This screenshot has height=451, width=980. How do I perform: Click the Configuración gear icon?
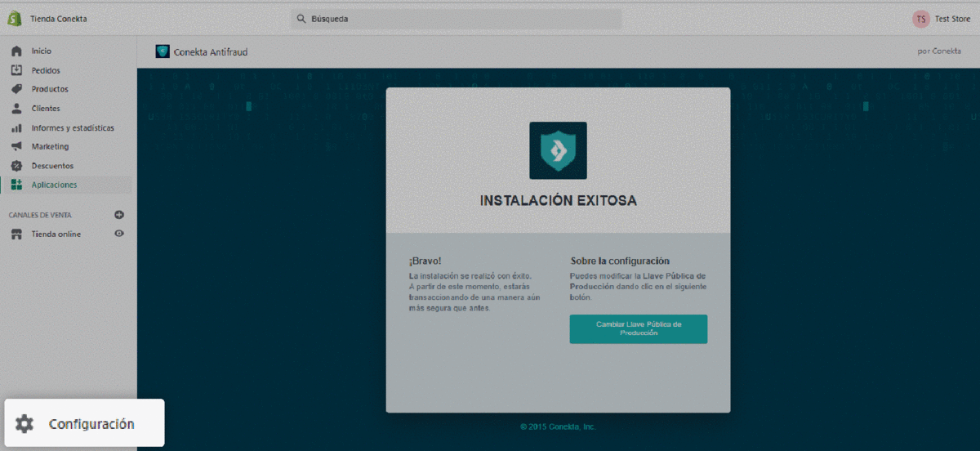click(x=24, y=423)
